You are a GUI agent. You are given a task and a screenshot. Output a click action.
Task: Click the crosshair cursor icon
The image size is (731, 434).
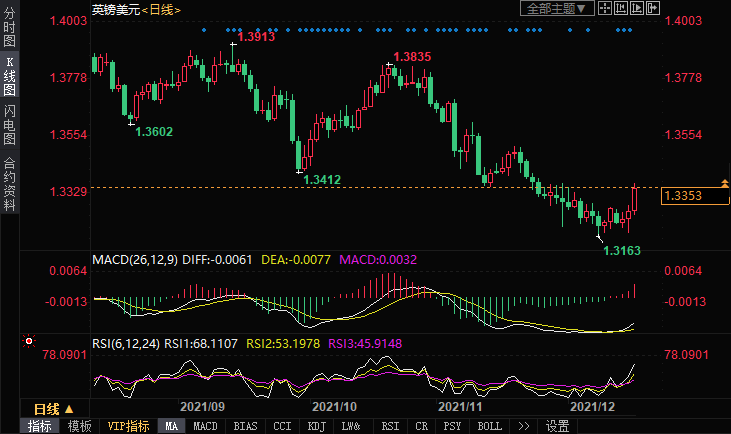click(605, 9)
